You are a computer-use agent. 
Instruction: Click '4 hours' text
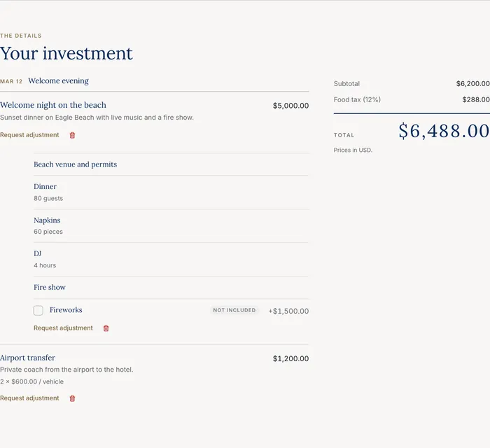pos(45,265)
